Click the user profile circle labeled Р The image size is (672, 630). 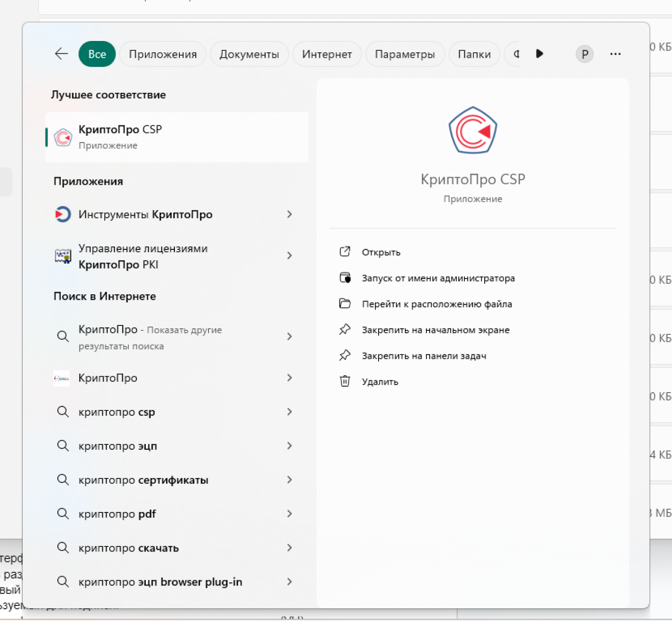[x=585, y=54]
